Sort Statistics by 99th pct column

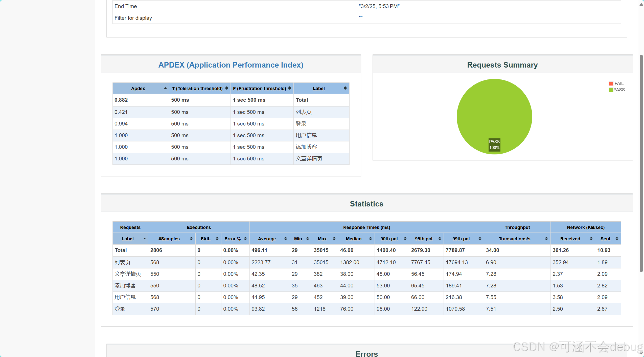click(x=480, y=239)
